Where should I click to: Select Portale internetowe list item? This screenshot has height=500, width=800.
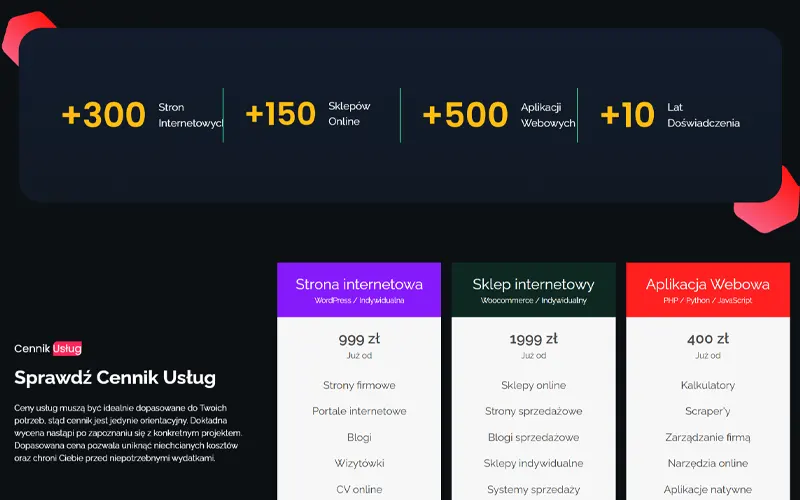[x=359, y=411]
